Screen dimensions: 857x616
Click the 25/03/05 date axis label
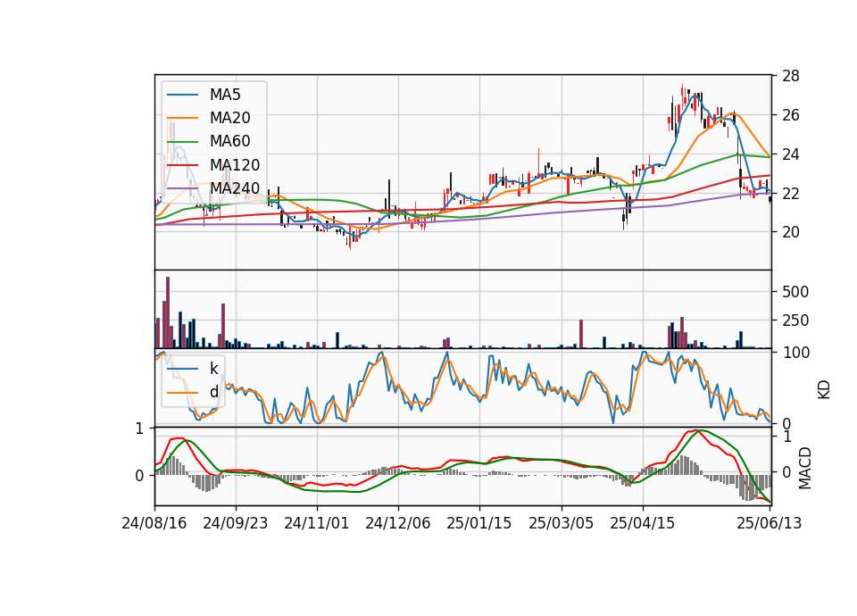coord(561,523)
